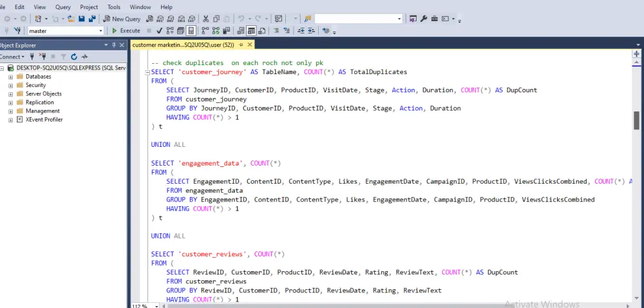Viewport: 644px width, 308px height.
Task: Click Display Estimated Execution Plan icon
Action: [x=169, y=31]
